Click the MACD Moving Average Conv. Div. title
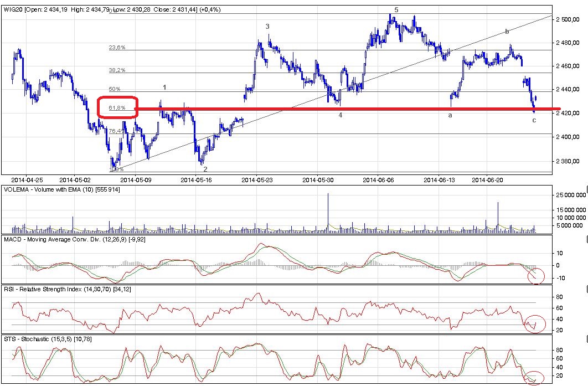This screenshot has height=386, width=588. pyautogui.click(x=74, y=239)
